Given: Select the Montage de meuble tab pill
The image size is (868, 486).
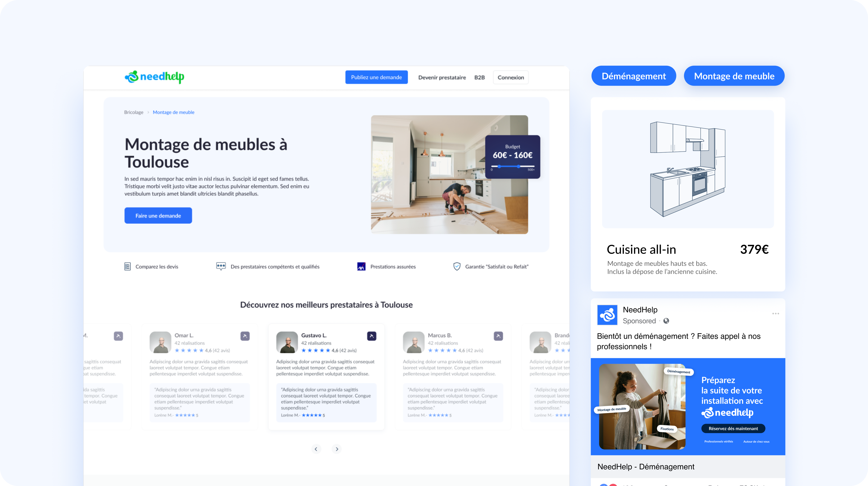Looking at the screenshot, I should click(734, 76).
